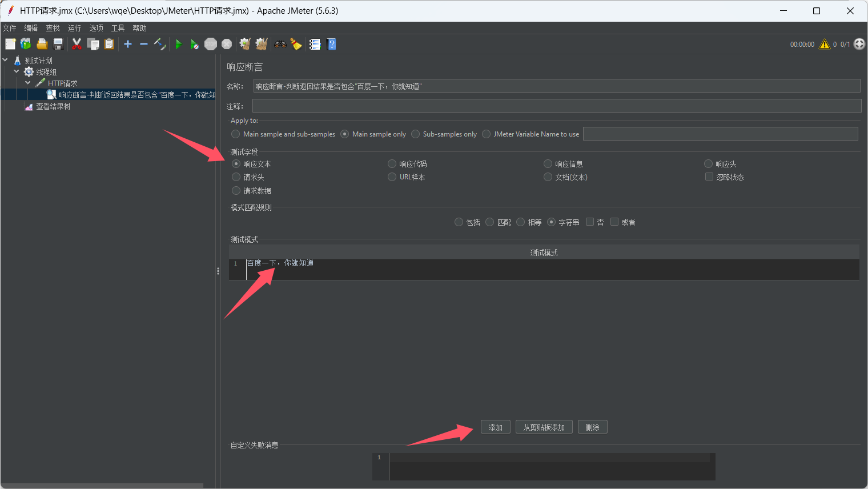Select 查看结果树 in the tree
This screenshot has width=868, height=489.
tap(53, 106)
